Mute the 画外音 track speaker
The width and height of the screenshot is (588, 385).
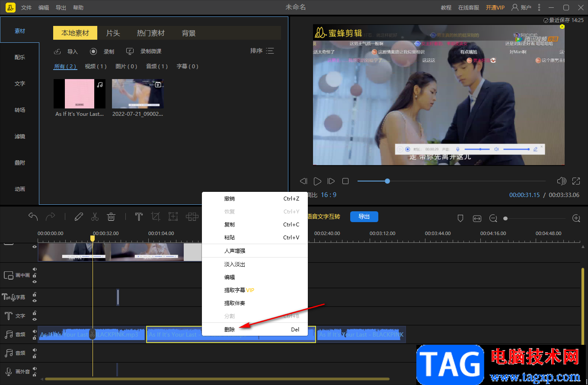35,369
